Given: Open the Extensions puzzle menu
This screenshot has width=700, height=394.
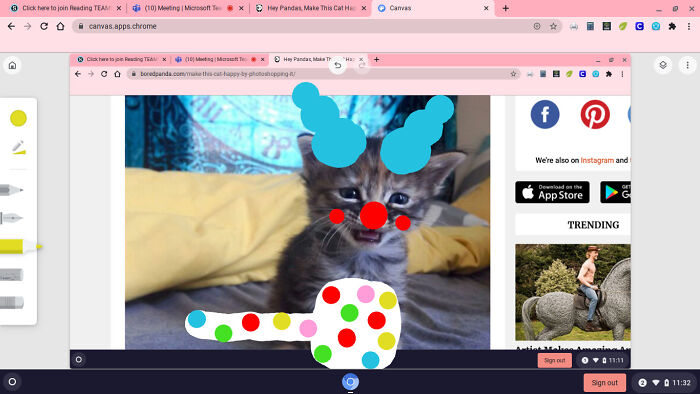Looking at the screenshot, I should pos(672,26).
